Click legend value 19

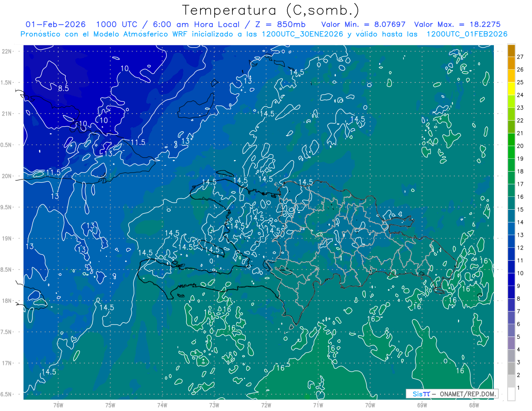coord(520,159)
